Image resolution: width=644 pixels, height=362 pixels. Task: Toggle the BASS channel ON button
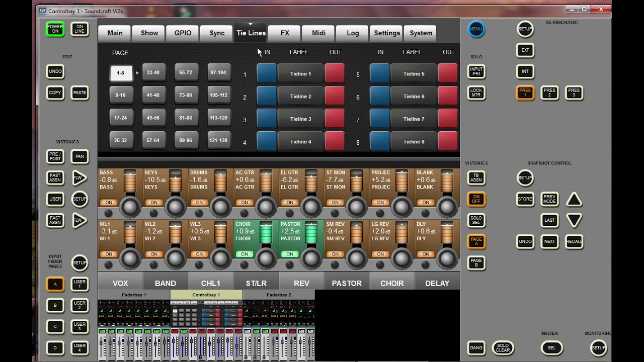point(109,203)
